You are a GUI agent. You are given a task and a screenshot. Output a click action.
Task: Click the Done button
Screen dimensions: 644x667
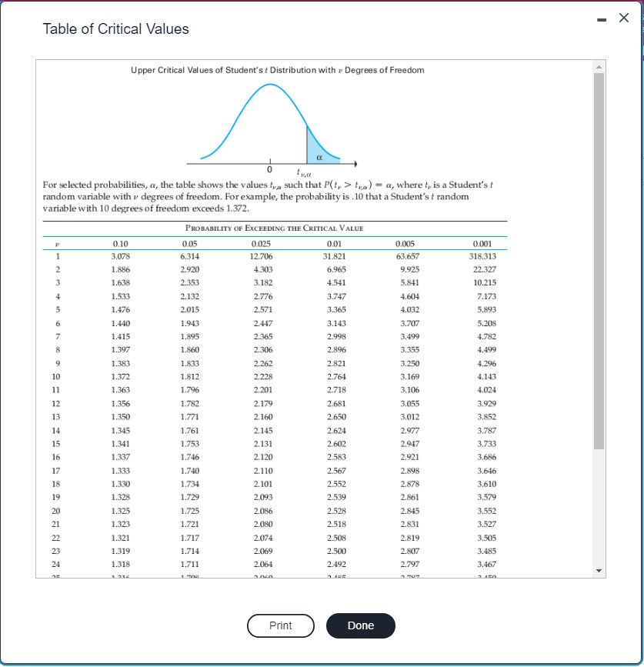[x=361, y=625]
